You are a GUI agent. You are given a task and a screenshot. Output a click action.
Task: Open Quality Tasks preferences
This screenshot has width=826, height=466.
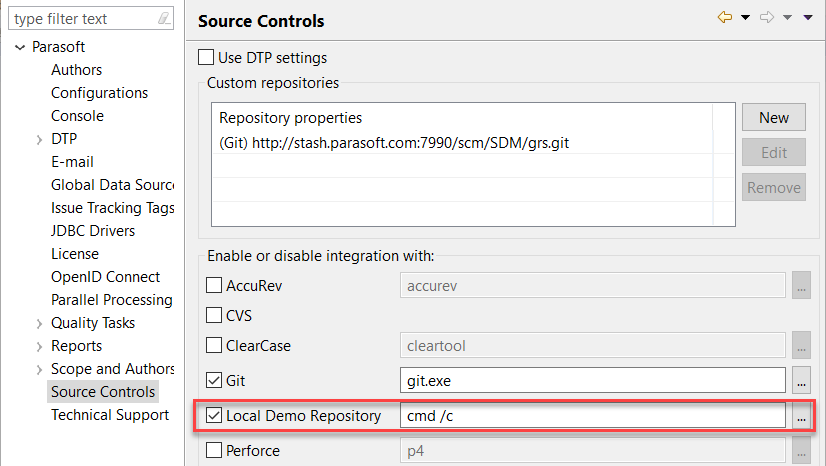coord(93,323)
